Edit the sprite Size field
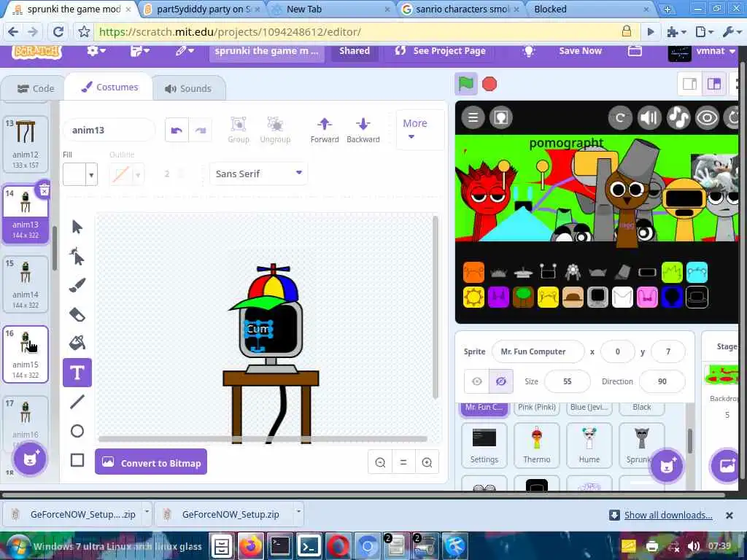747x560 pixels. coord(567,381)
